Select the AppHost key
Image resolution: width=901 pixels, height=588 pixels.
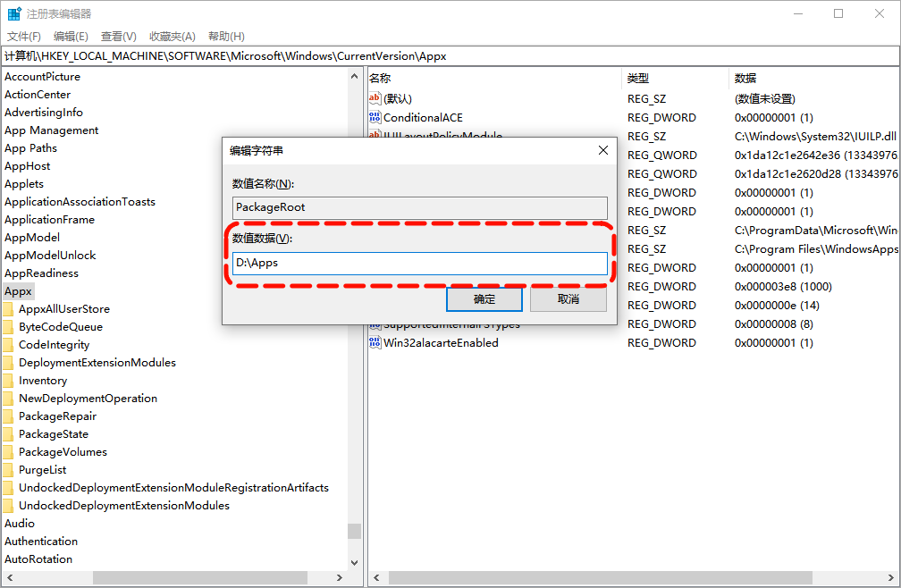pos(27,166)
